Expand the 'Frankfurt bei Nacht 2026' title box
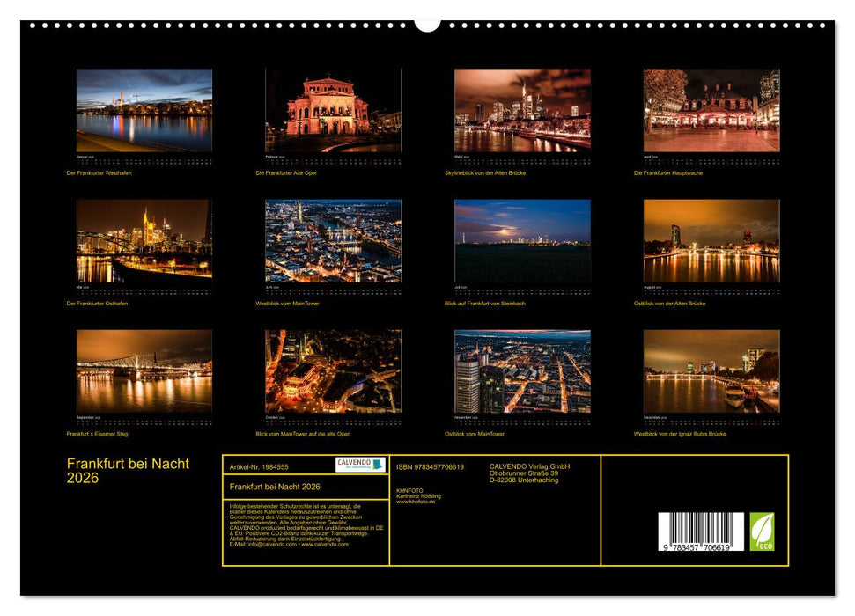855x616 pixels. pos(273,488)
